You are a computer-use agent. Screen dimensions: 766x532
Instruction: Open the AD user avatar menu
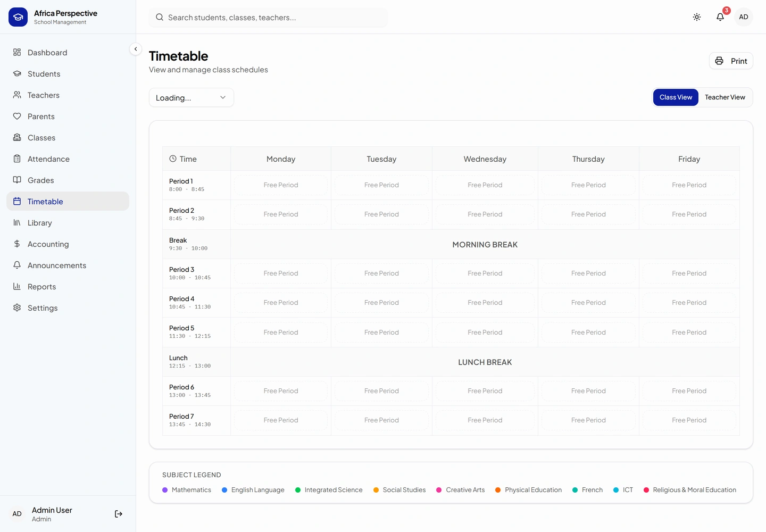(x=744, y=17)
